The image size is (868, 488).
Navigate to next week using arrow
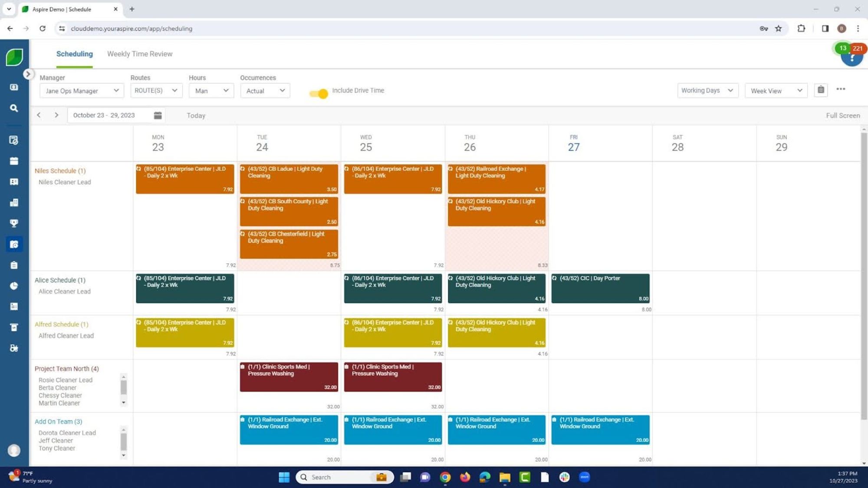[56, 115]
